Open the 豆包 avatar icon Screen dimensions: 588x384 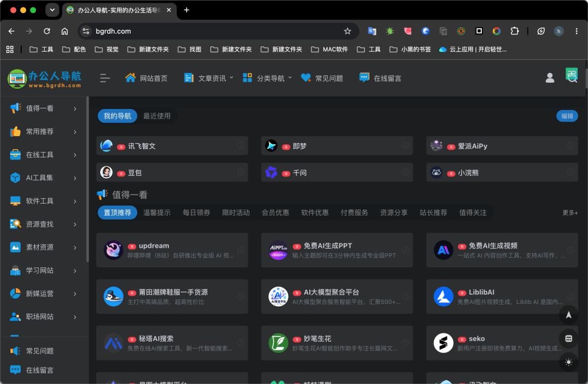coord(107,172)
